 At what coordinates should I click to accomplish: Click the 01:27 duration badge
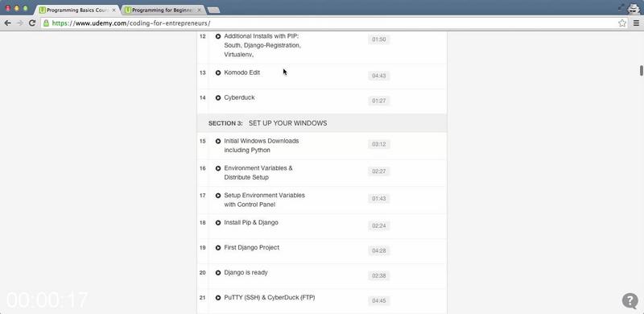pyautogui.click(x=378, y=101)
